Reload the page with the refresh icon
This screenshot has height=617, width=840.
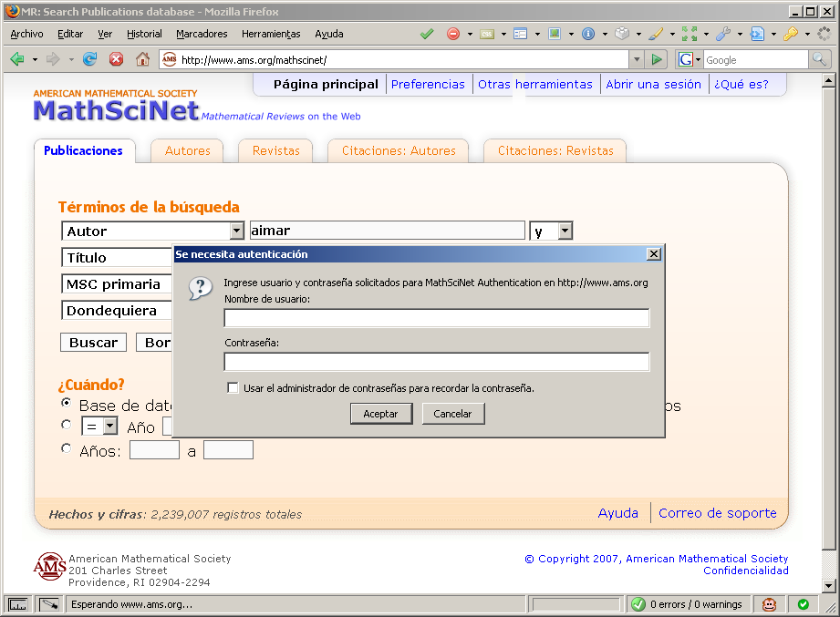(89, 59)
